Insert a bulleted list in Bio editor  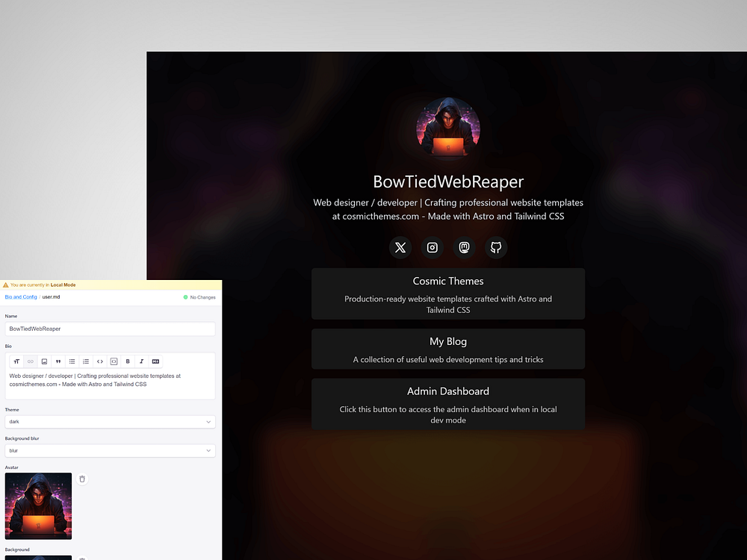tap(72, 361)
